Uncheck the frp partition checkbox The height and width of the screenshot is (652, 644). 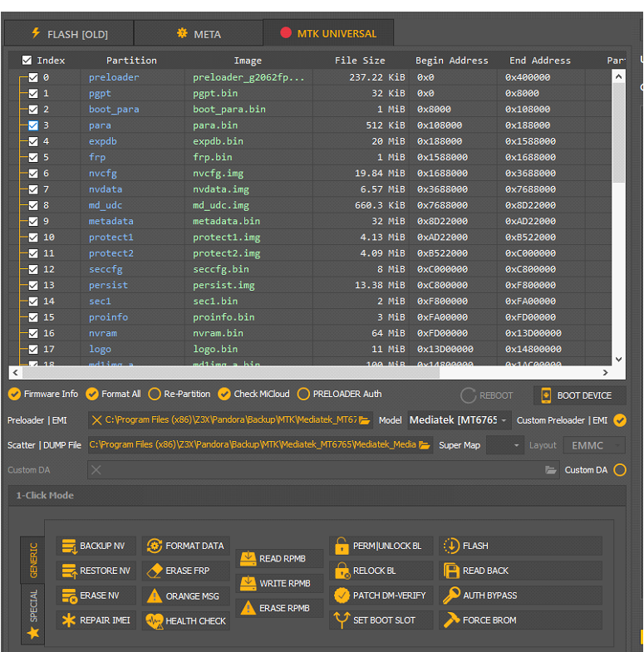point(33,158)
